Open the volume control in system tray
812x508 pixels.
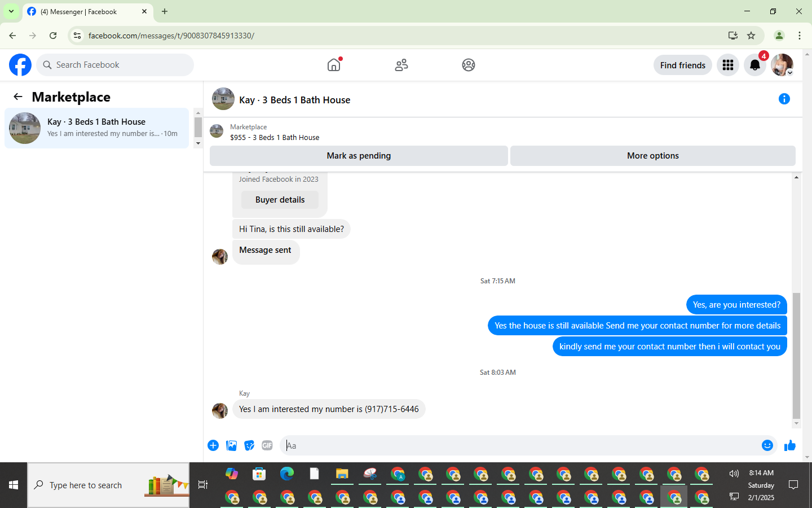coord(734,474)
